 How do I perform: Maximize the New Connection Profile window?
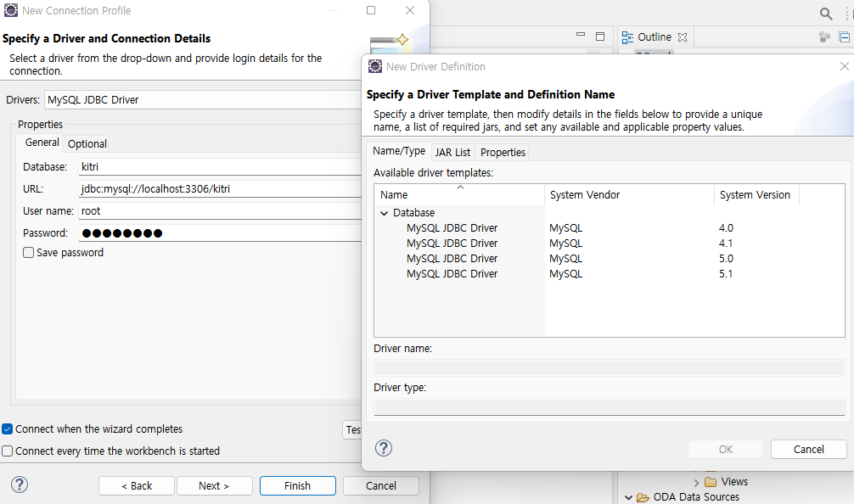click(x=371, y=10)
